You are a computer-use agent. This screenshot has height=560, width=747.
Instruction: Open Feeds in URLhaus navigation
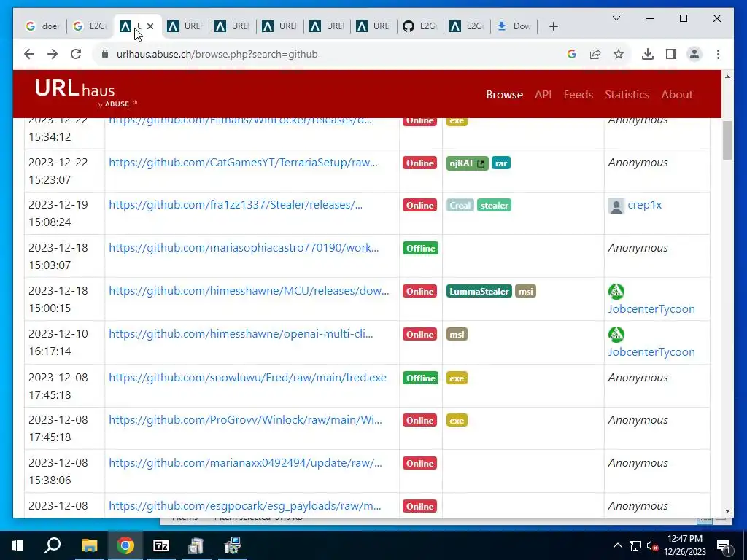point(578,94)
